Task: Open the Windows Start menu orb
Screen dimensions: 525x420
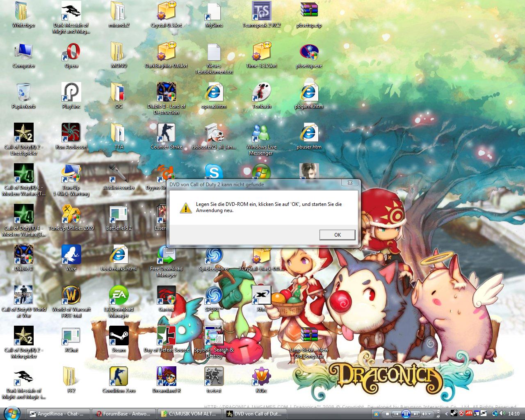Action: [x=12, y=413]
